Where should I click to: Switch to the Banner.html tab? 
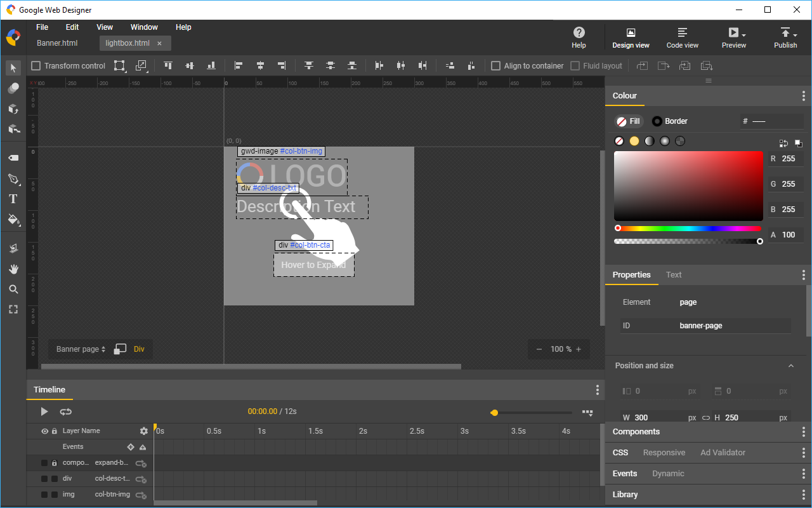tap(57, 43)
